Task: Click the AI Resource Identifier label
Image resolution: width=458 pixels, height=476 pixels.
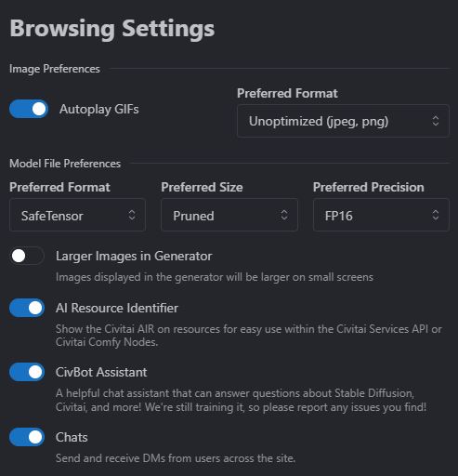Action: coord(117,309)
